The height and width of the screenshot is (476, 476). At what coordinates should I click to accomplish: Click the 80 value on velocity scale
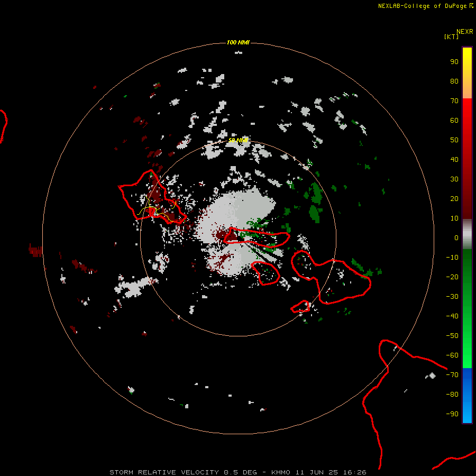coord(454,81)
